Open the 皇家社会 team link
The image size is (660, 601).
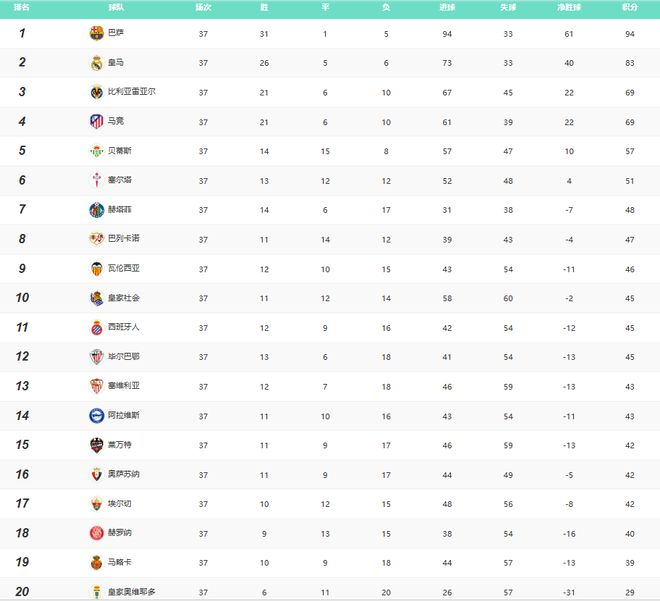[124, 298]
